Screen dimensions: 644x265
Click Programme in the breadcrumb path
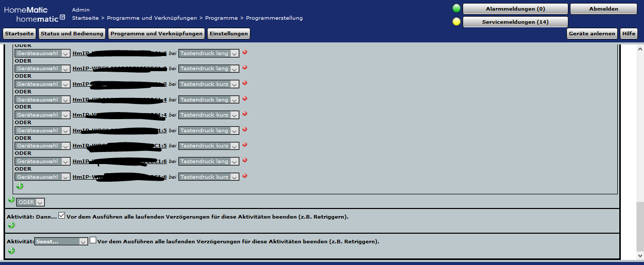221,18
